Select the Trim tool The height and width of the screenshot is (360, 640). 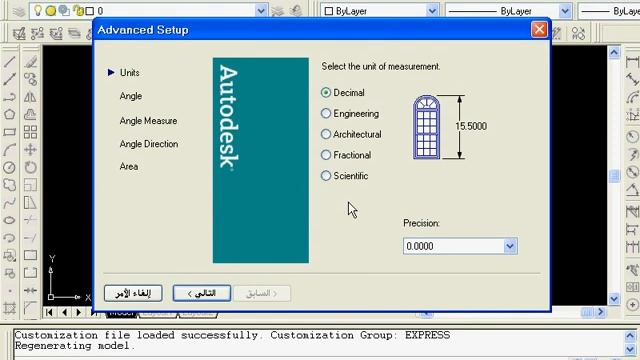30,220
